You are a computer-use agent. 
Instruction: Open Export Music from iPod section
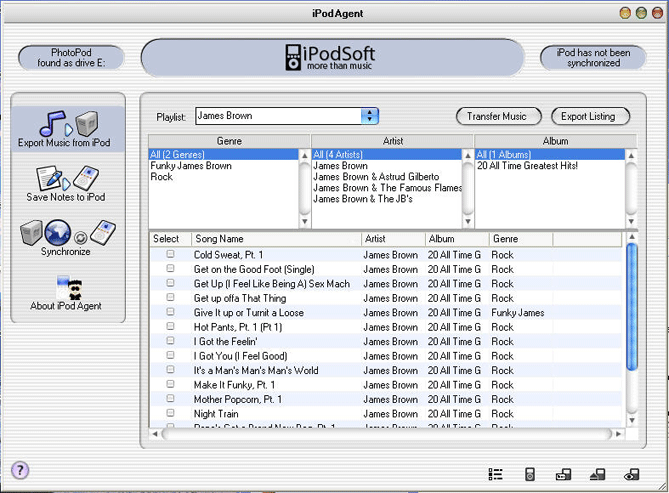pyautogui.click(x=68, y=129)
